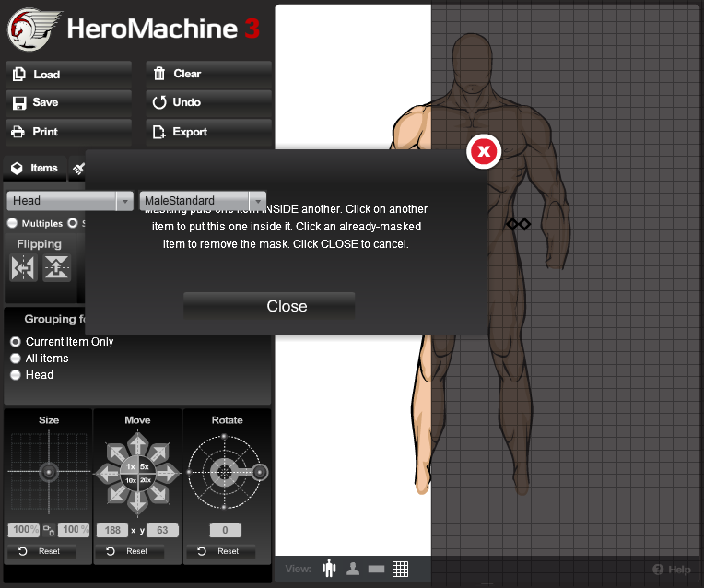Click the x position field showing 188
This screenshot has width=704, height=588.
click(112, 530)
